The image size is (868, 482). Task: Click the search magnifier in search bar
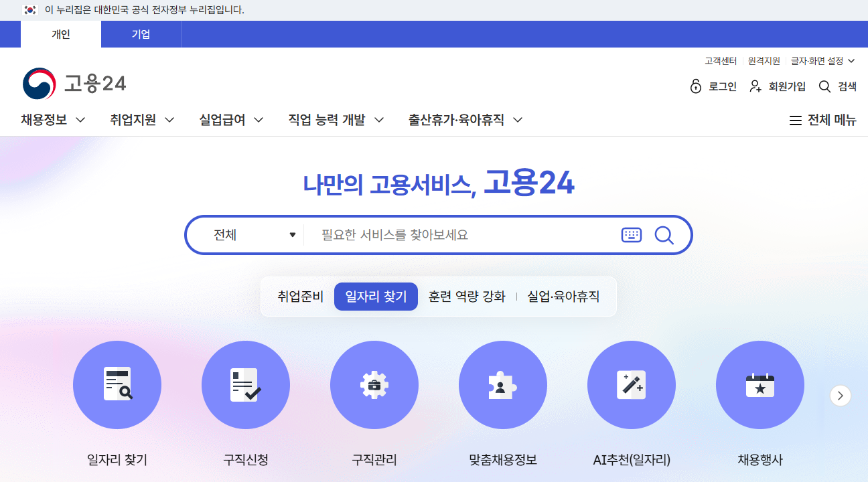[664, 235]
